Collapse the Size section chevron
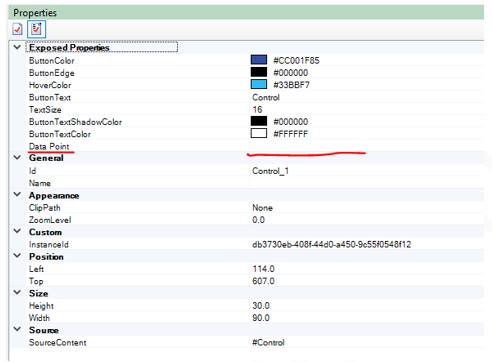 [17, 292]
